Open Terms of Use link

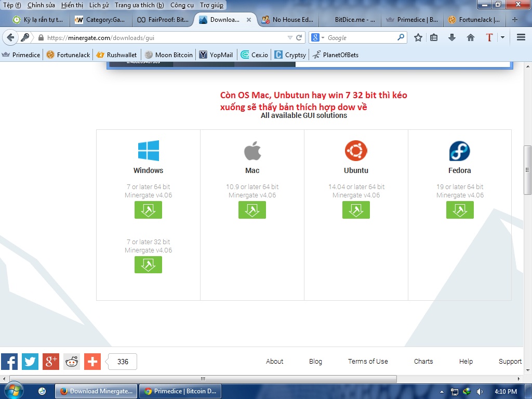coord(368,362)
